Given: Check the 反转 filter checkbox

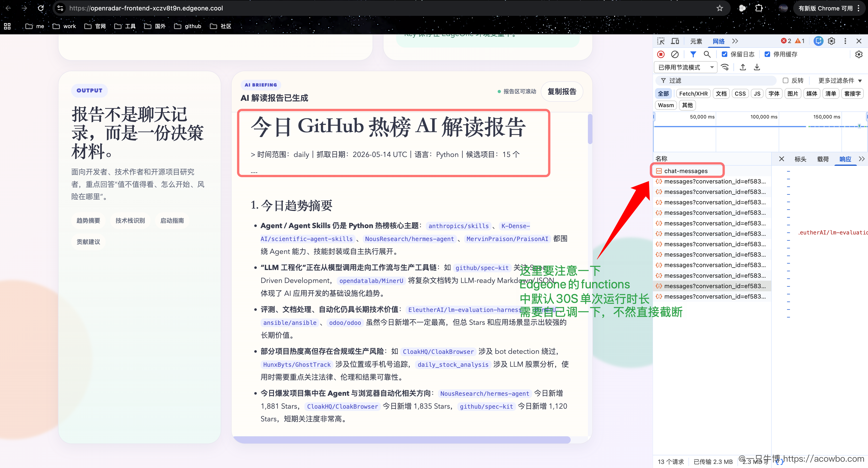Looking at the screenshot, I should pyautogui.click(x=786, y=80).
